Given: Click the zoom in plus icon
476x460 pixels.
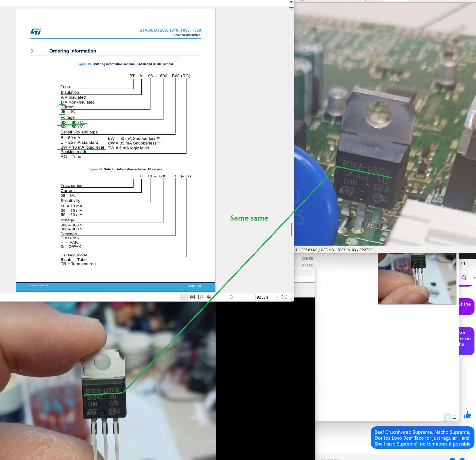Looking at the screenshot, I should pos(254,297).
